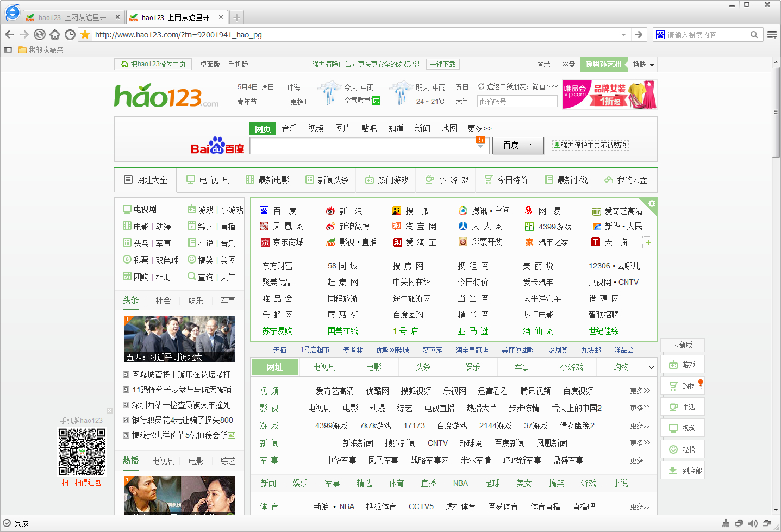
Task: Reload the page with refresh icon
Action: point(40,34)
